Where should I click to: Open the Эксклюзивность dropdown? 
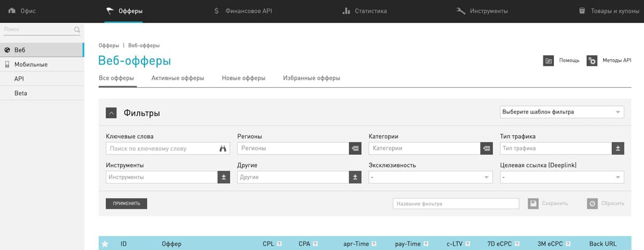(430, 177)
